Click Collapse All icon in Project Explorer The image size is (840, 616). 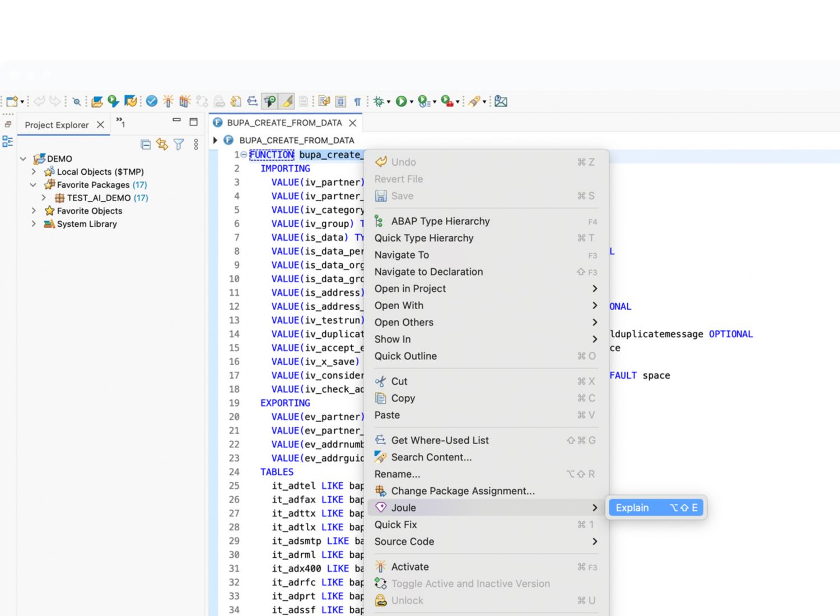[x=146, y=144]
